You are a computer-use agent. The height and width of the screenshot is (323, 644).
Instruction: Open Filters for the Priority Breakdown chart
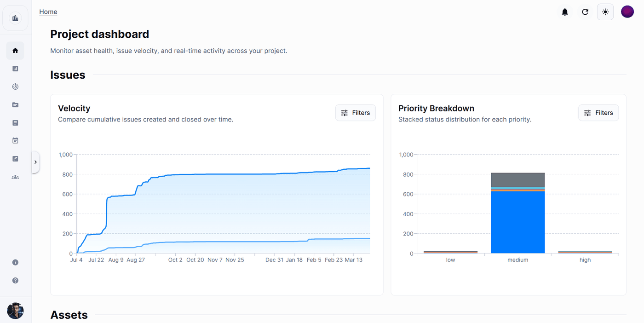(x=598, y=113)
